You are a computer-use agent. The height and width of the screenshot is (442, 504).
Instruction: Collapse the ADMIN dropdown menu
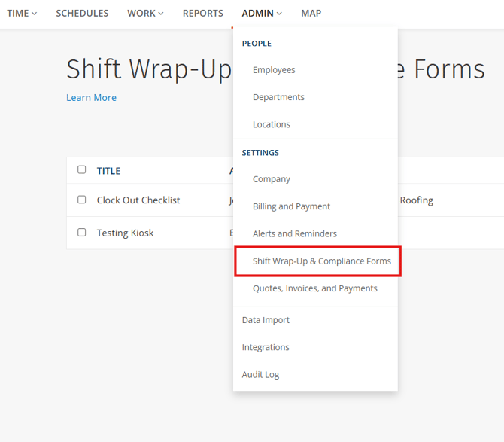(262, 14)
